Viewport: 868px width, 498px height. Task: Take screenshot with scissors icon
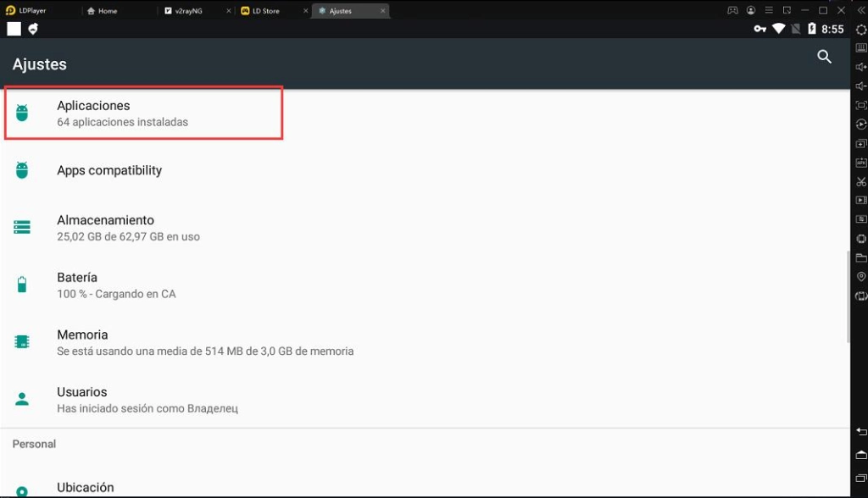point(861,181)
